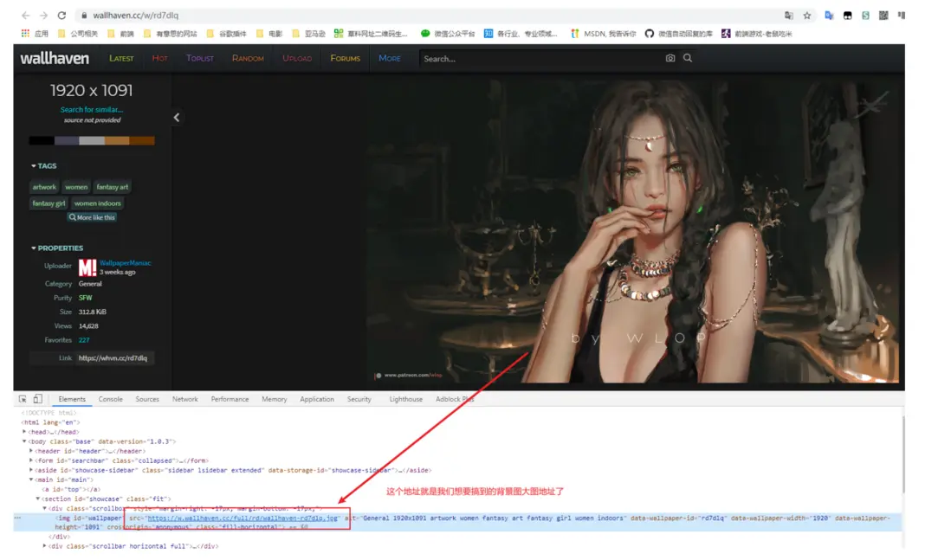Click the translate page icon in address bar
Viewport: 951px width, 560px height.
[788, 16]
